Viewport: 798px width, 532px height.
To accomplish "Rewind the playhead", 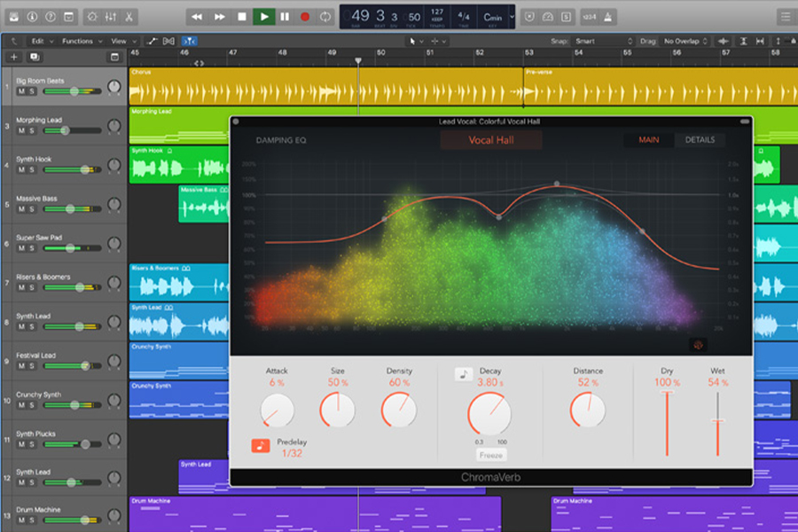I will (197, 17).
